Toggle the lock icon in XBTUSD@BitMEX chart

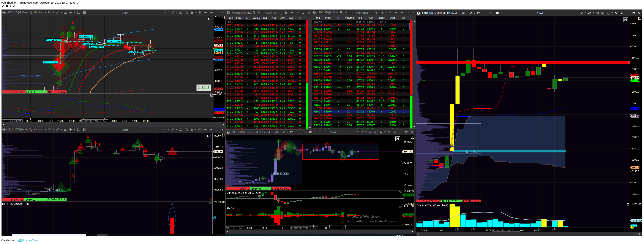tap(609, 13)
